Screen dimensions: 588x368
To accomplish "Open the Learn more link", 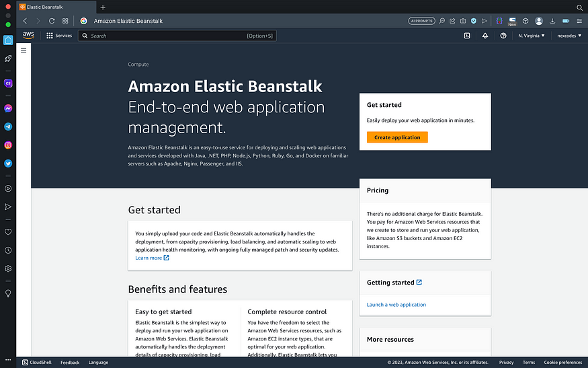I will click(x=152, y=258).
